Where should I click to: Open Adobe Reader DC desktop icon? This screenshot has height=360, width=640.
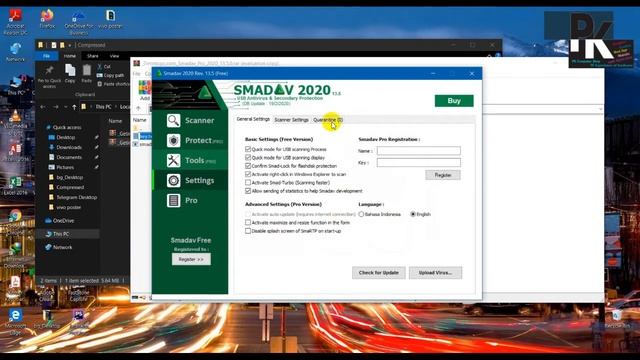(16, 22)
